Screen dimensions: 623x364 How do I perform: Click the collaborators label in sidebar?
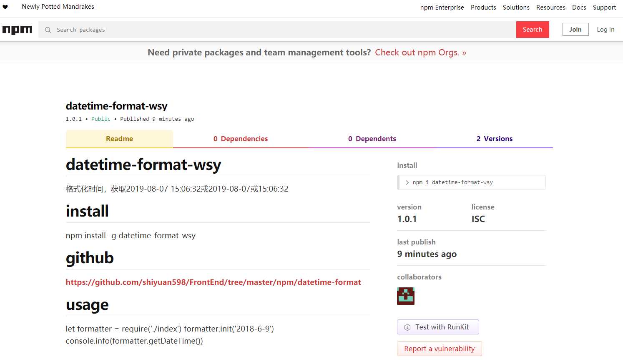pyautogui.click(x=419, y=277)
